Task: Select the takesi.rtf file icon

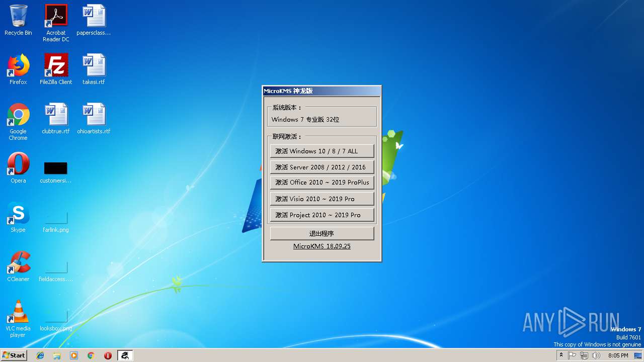Action: pos(94,69)
